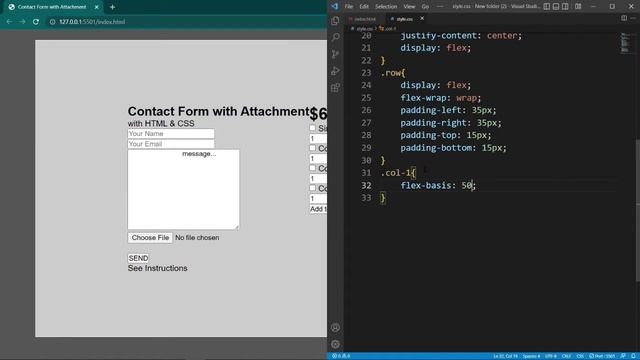Open a new browser tab
The image size is (640, 360).
click(112, 7)
